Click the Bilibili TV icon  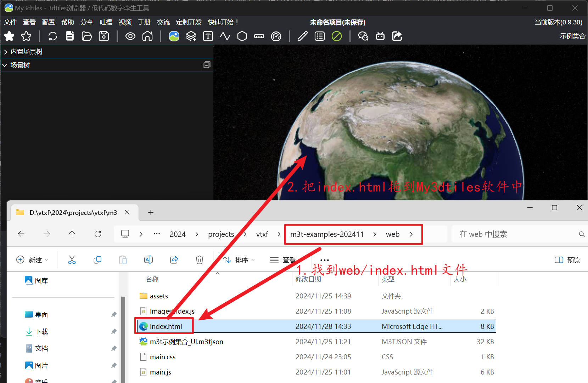pyautogui.click(x=380, y=36)
